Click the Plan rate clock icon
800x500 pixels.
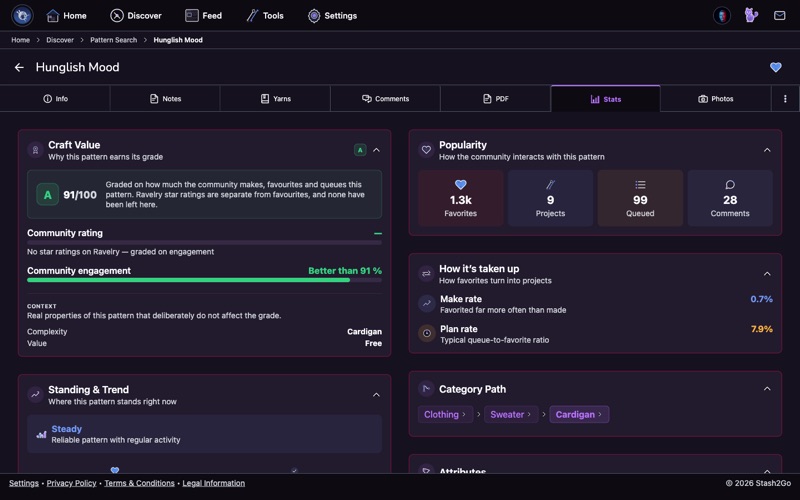pos(427,334)
